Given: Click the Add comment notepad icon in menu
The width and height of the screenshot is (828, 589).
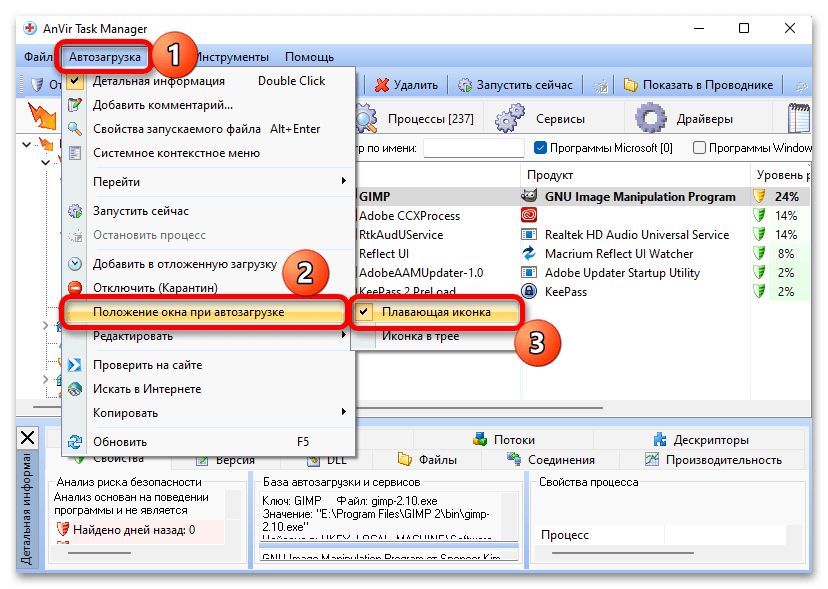Looking at the screenshot, I should click(x=75, y=105).
